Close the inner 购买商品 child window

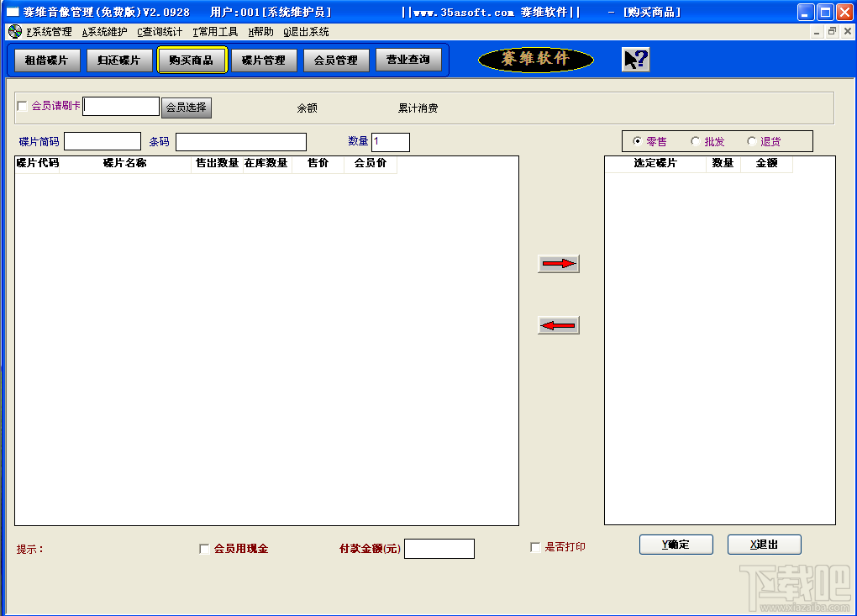click(847, 32)
